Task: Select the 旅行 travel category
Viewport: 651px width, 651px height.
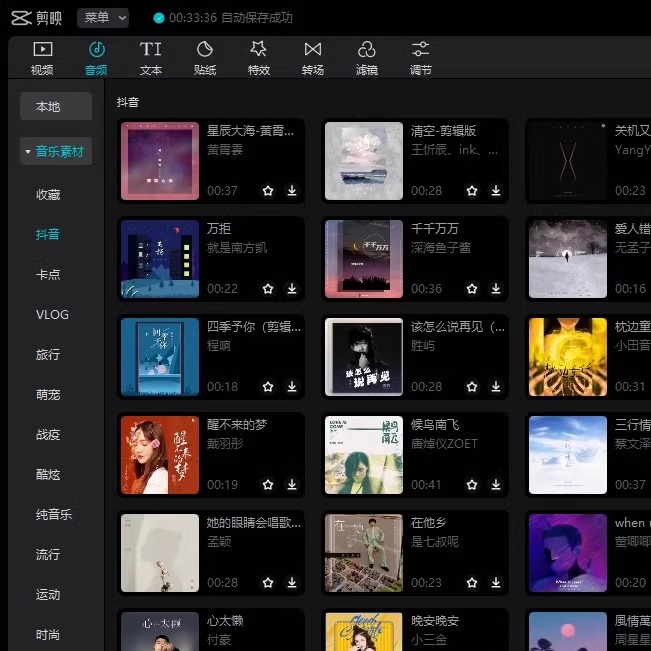Action: click(x=48, y=355)
